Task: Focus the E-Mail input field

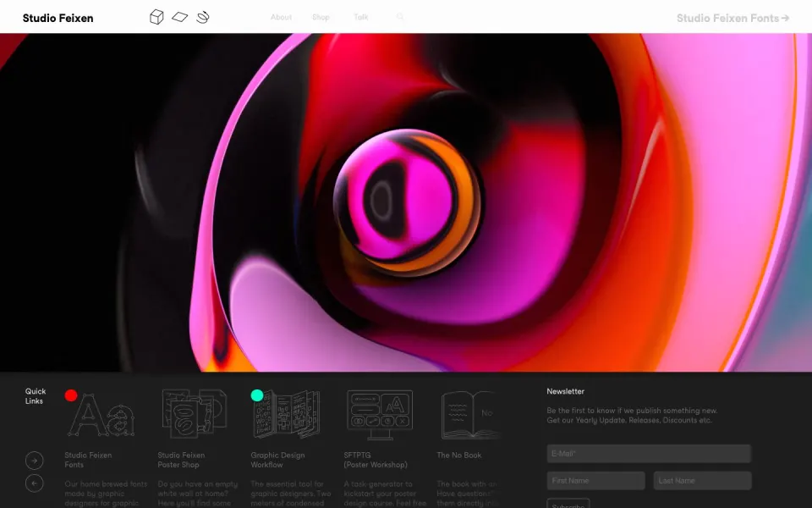Action: click(x=649, y=454)
